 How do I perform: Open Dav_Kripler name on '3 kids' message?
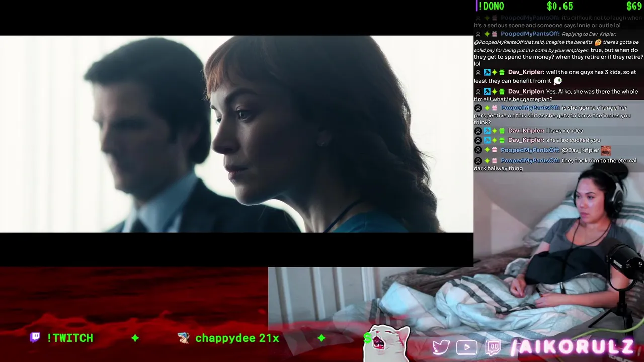pyautogui.click(x=526, y=72)
